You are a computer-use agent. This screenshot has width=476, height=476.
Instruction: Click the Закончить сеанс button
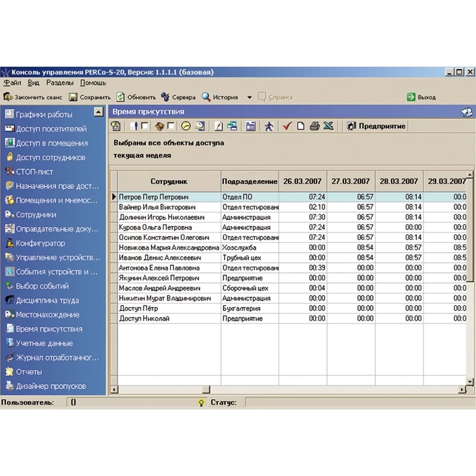pos(33,97)
